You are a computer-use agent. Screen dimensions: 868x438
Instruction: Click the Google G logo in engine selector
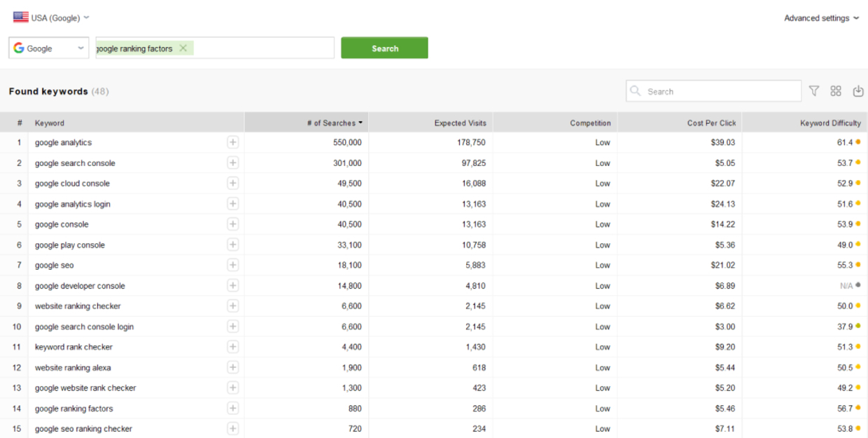coord(18,48)
